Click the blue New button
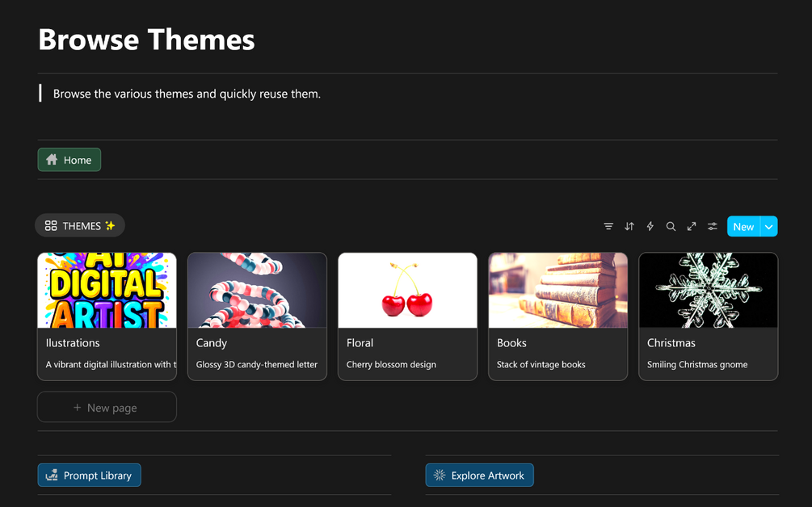 [743, 227]
